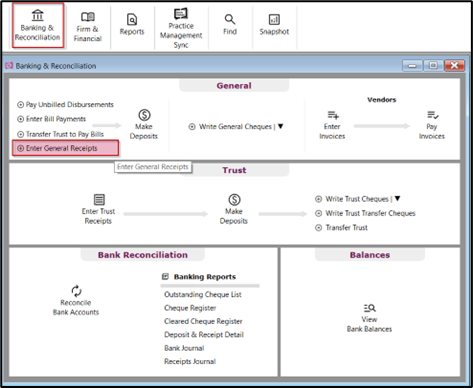Click General section Make Deposits dollar icon
Image resolution: width=473 pixels, height=388 pixels.
[x=144, y=115]
